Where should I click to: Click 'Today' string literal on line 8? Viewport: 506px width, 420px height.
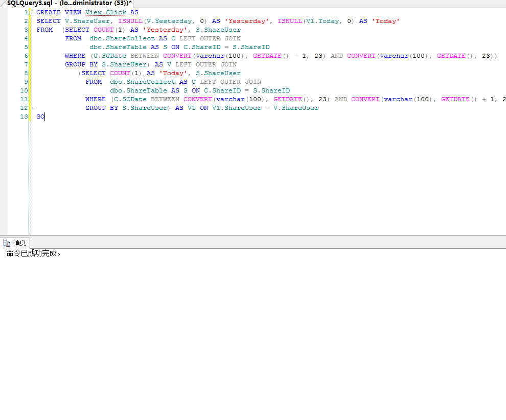(173, 74)
